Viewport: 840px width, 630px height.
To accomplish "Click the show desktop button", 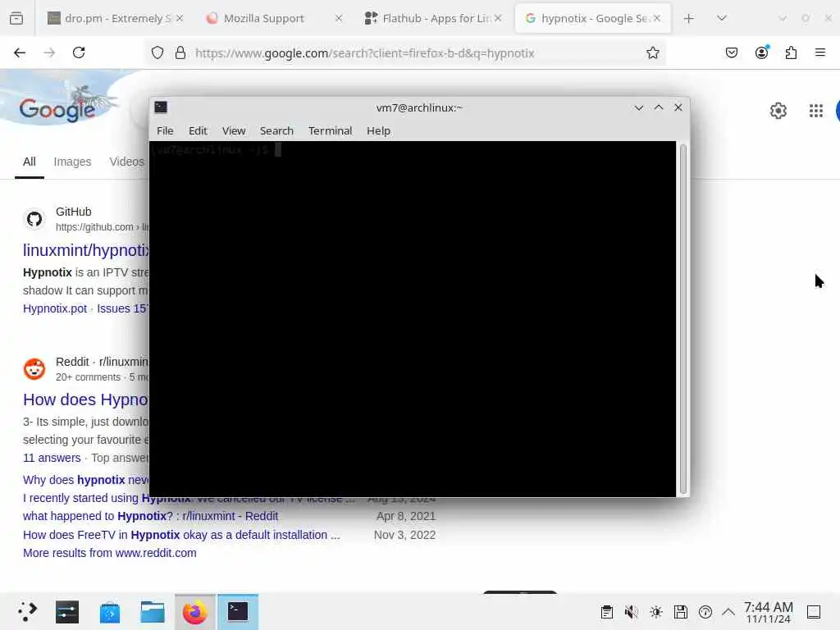I will pos(814,612).
